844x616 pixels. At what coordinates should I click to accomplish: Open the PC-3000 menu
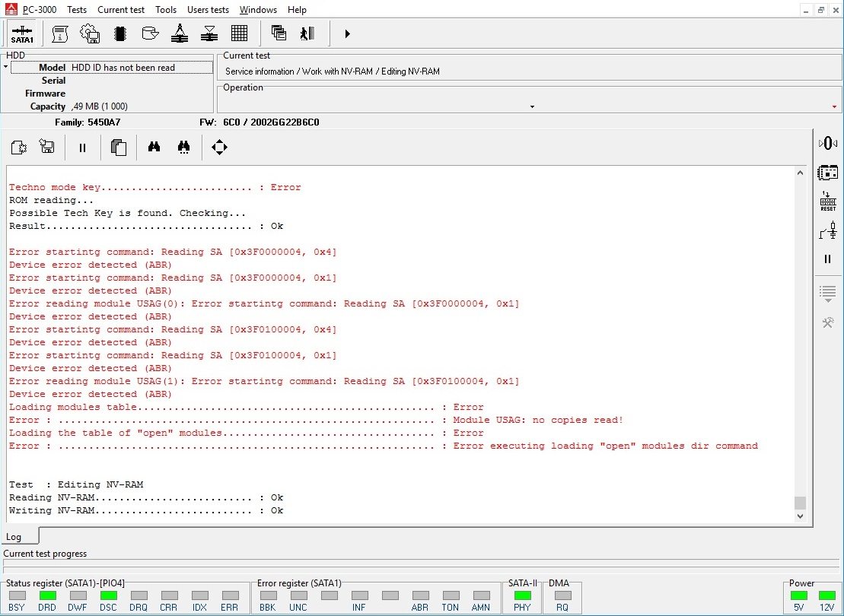pos(40,10)
